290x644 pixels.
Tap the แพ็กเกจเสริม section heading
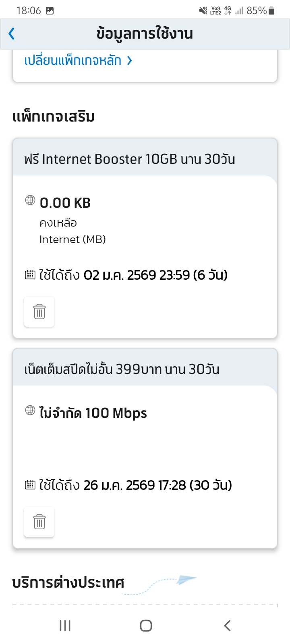54,117
